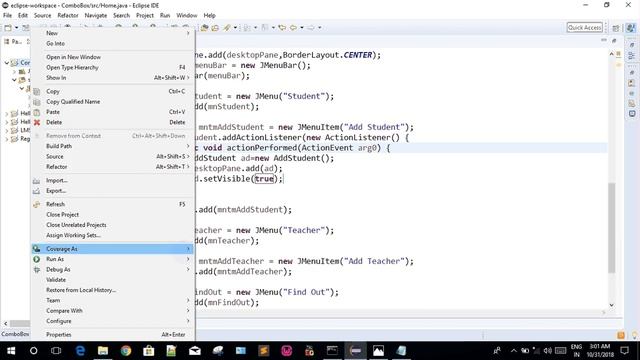Click the Open Perspective icon
The width and height of the screenshot is (640, 360).
pos(616,28)
